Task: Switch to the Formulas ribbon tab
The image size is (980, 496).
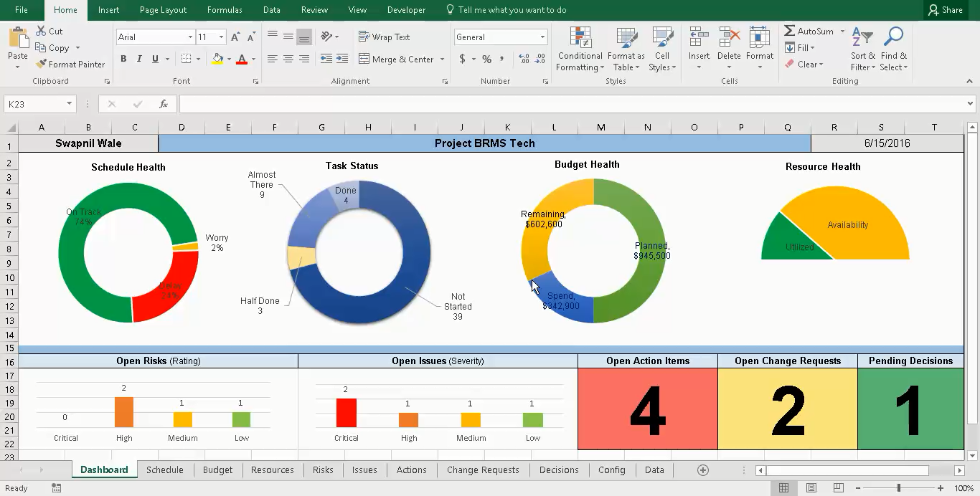Action: tap(225, 10)
